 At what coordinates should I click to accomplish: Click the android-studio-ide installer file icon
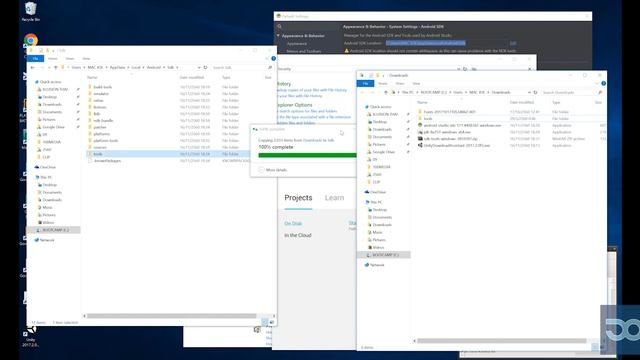[x=420, y=125]
